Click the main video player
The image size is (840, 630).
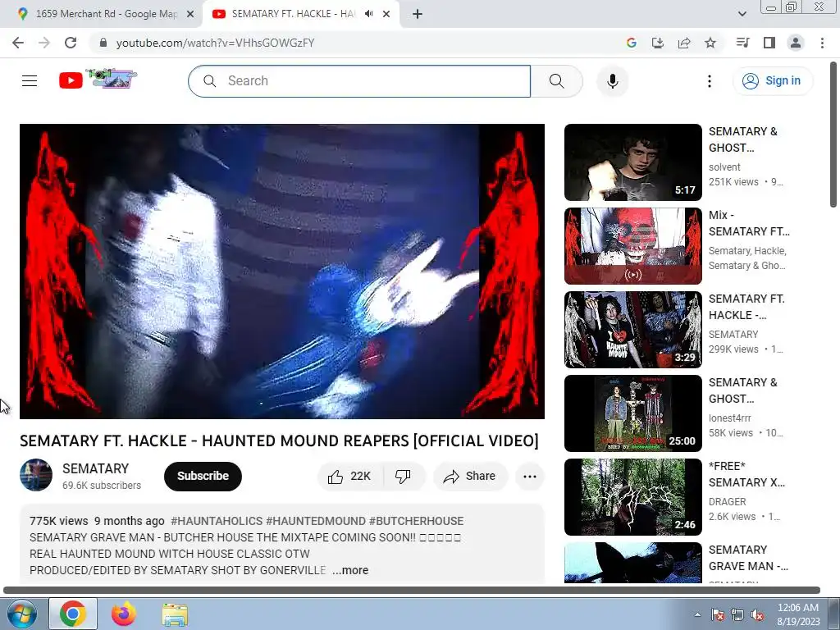click(282, 271)
